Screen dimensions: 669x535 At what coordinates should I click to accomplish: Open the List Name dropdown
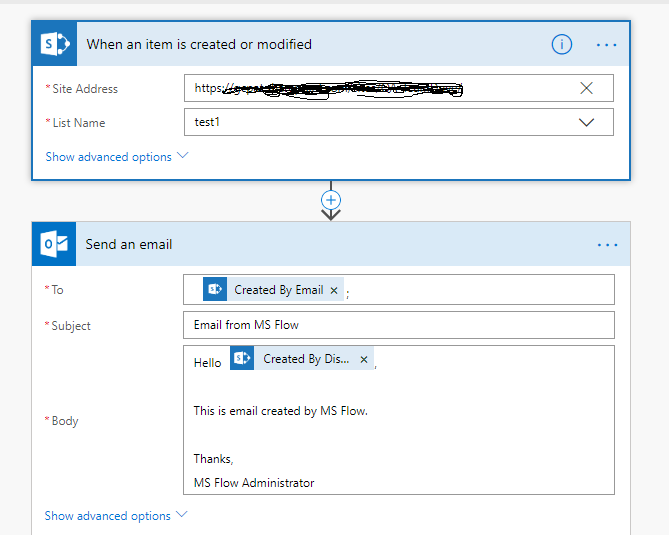point(587,122)
